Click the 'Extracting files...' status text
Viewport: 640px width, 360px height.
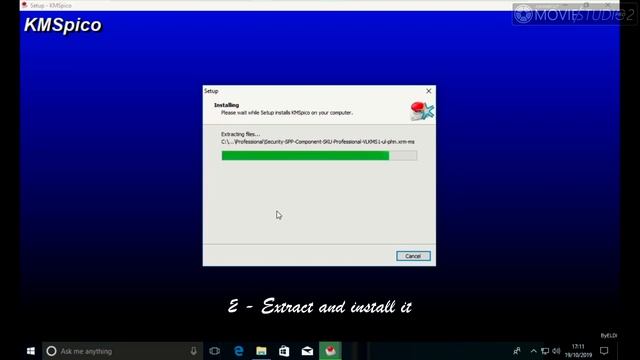(240, 134)
